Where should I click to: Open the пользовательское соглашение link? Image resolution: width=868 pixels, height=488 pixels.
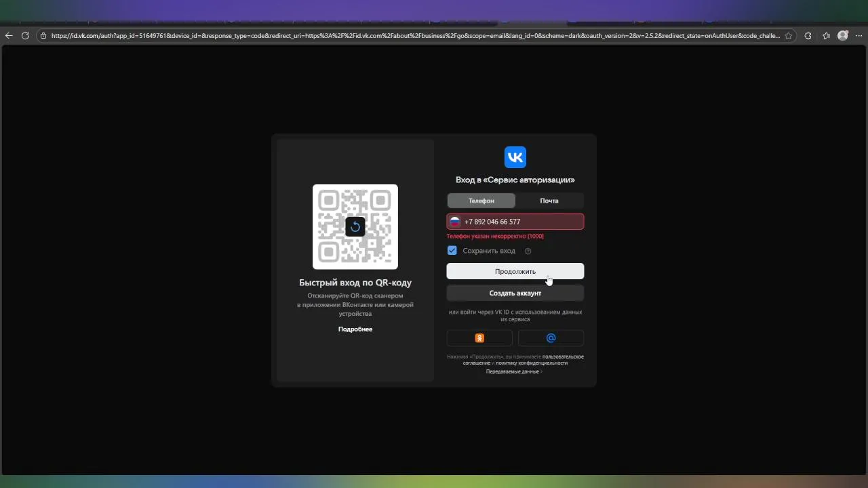click(563, 357)
